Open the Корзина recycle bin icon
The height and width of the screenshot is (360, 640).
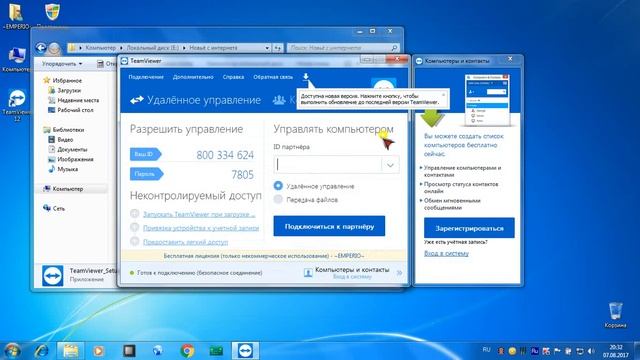[x=615, y=315]
